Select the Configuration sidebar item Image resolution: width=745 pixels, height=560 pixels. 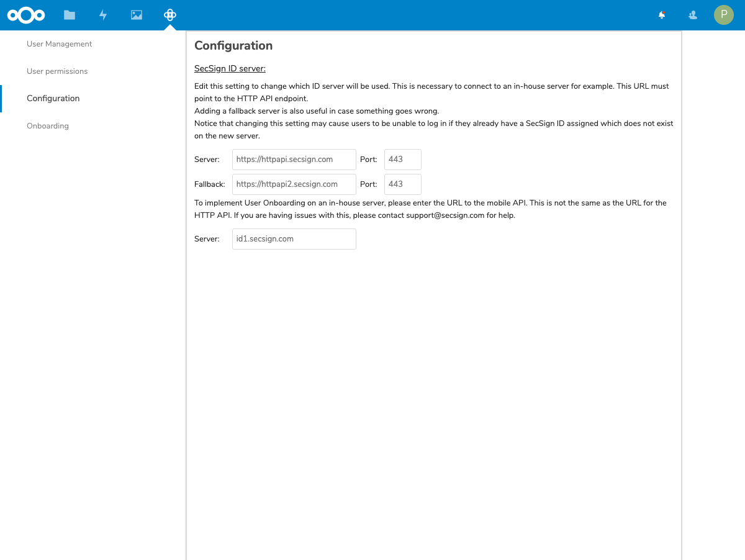tap(53, 99)
